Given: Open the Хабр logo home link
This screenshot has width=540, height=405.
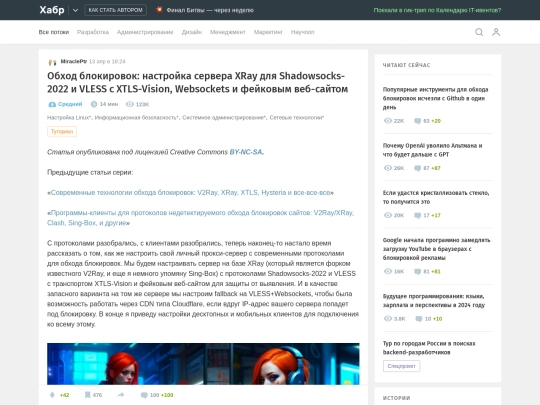Looking at the screenshot, I should (52, 10).
